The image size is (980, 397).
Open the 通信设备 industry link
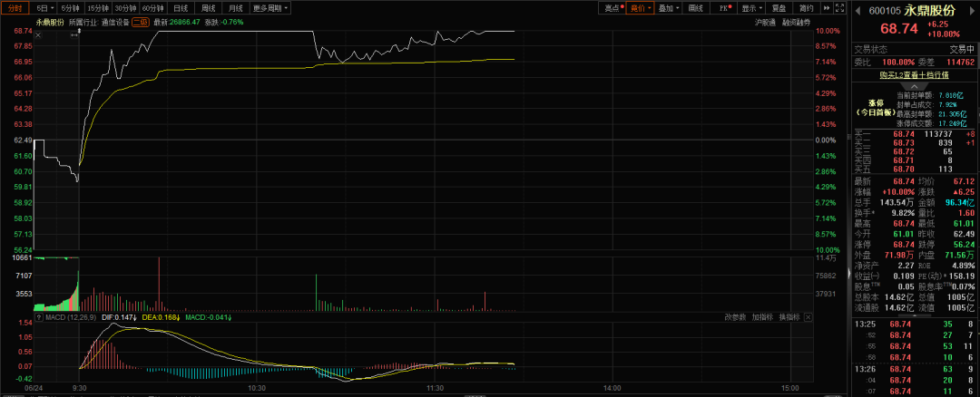(x=116, y=22)
